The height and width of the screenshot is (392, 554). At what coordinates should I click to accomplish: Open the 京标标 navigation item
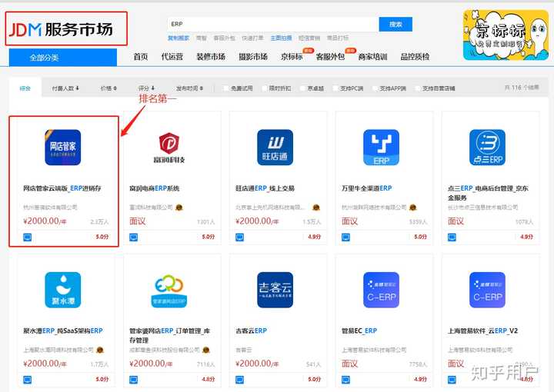[292, 57]
